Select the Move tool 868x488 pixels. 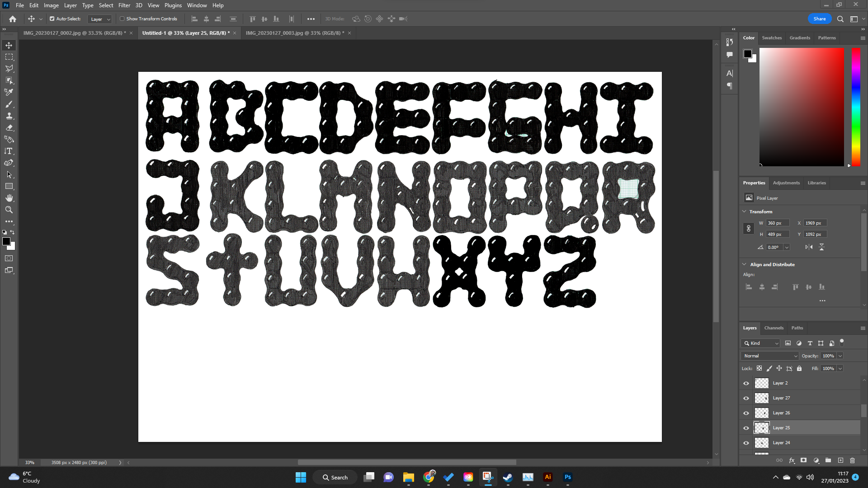pos(9,45)
